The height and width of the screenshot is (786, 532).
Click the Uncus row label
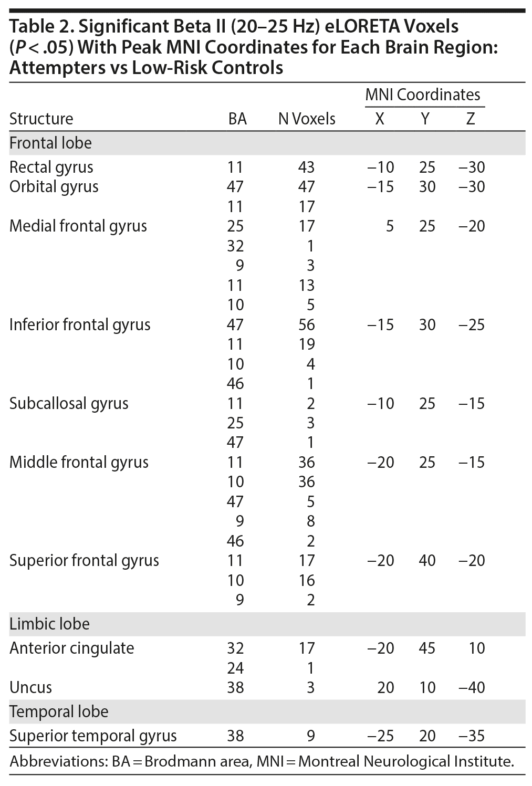click(x=30, y=687)
